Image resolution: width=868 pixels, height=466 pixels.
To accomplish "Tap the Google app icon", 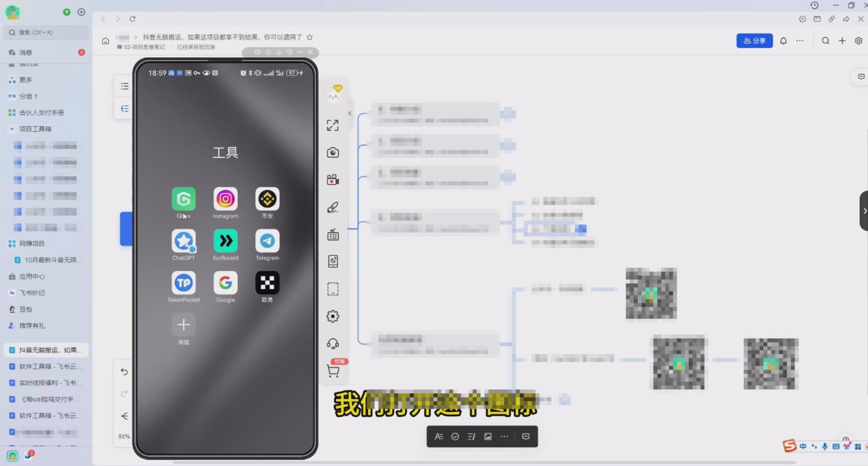I will 225,283.
